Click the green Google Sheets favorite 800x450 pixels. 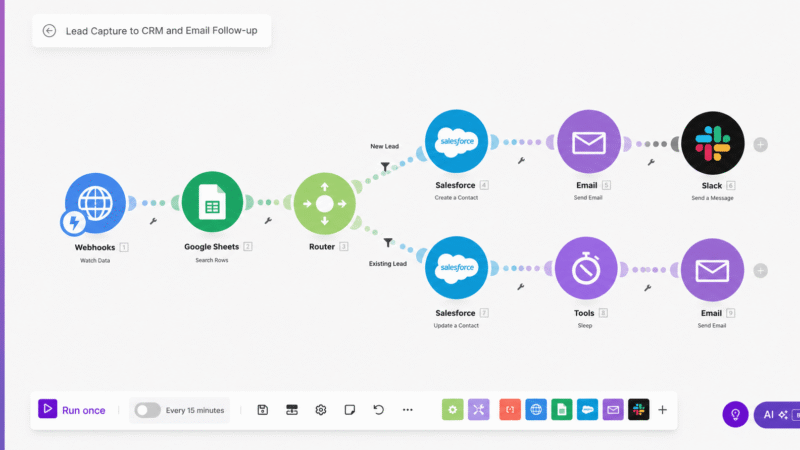click(x=562, y=410)
